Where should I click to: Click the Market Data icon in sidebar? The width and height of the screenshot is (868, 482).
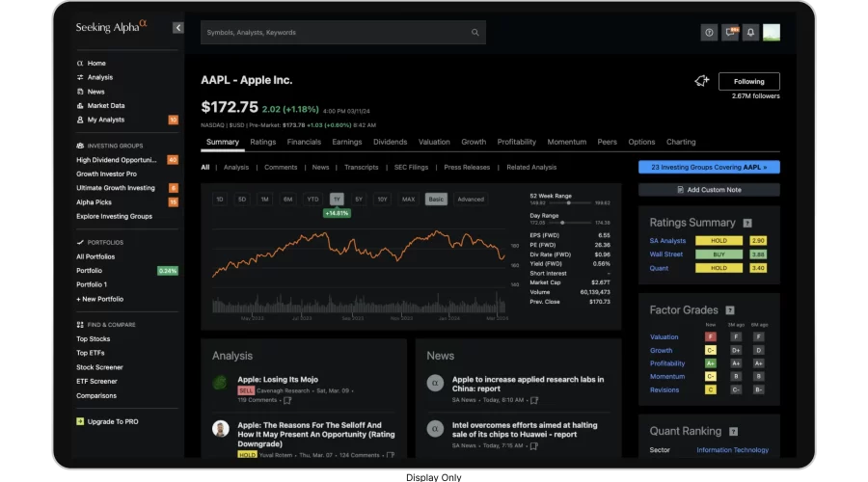pyautogui.click(x=80, y=106)
